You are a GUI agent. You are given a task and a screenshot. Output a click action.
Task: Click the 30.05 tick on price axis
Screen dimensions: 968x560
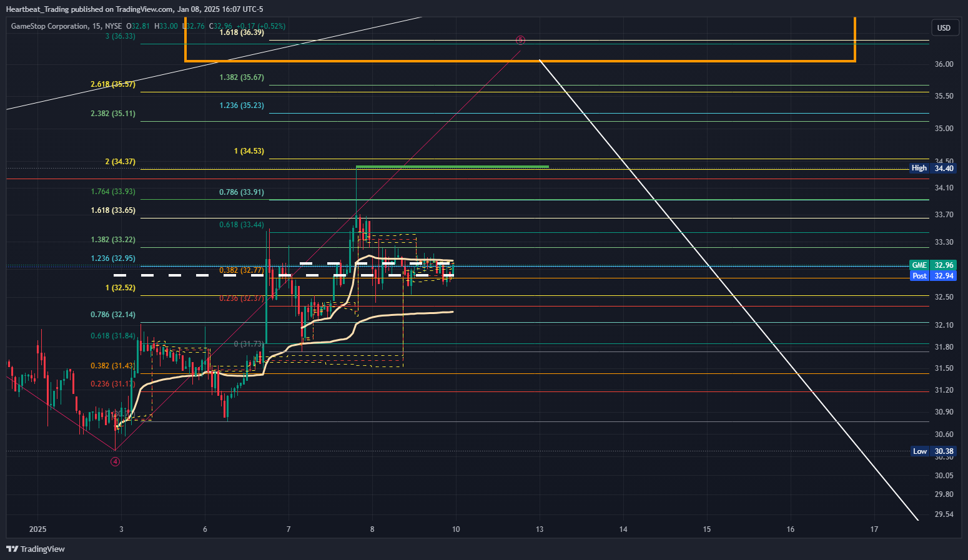(944, 476)
